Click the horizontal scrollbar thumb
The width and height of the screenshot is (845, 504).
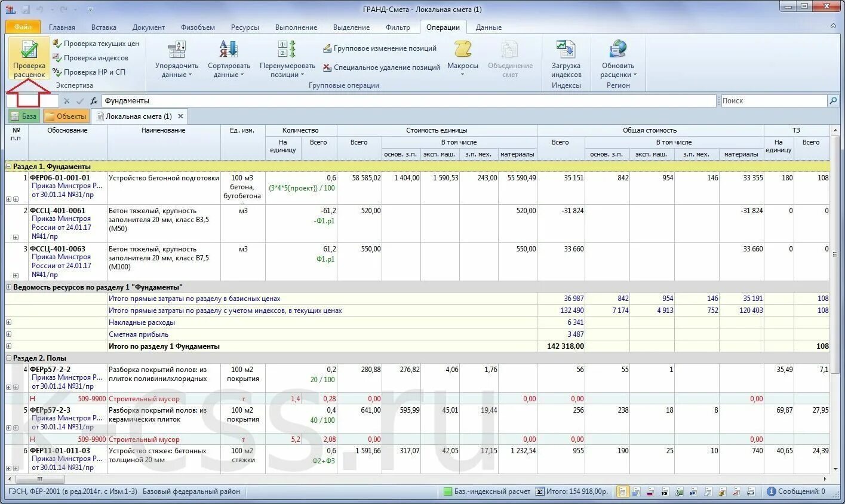pyautogui.click(x=40, y=479)
